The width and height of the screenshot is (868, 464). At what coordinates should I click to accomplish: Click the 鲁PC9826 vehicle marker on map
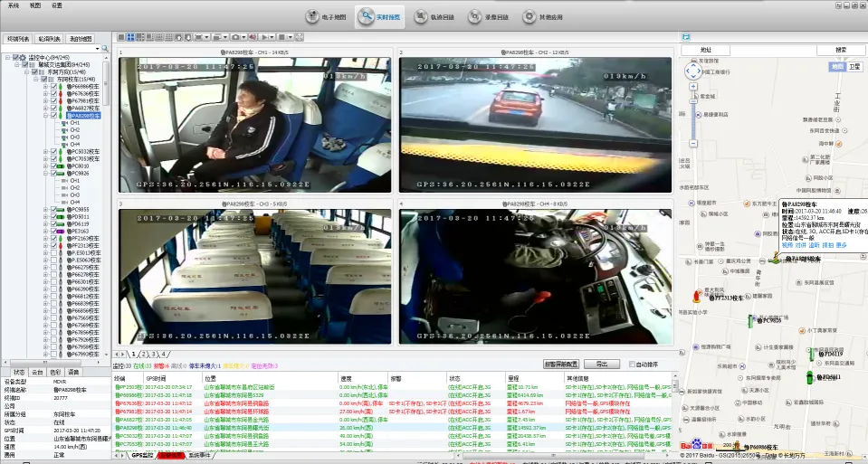(x=750, y=321)
